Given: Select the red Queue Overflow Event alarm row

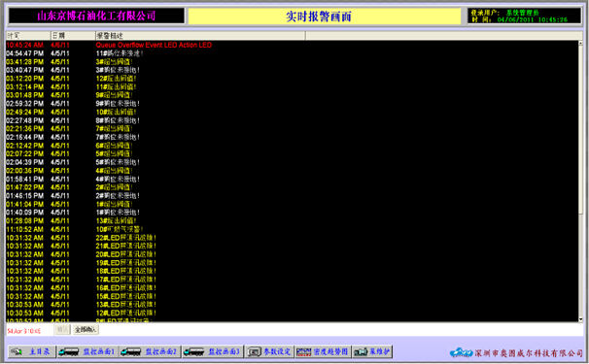Looking at the screenshot, I should 292,45.
